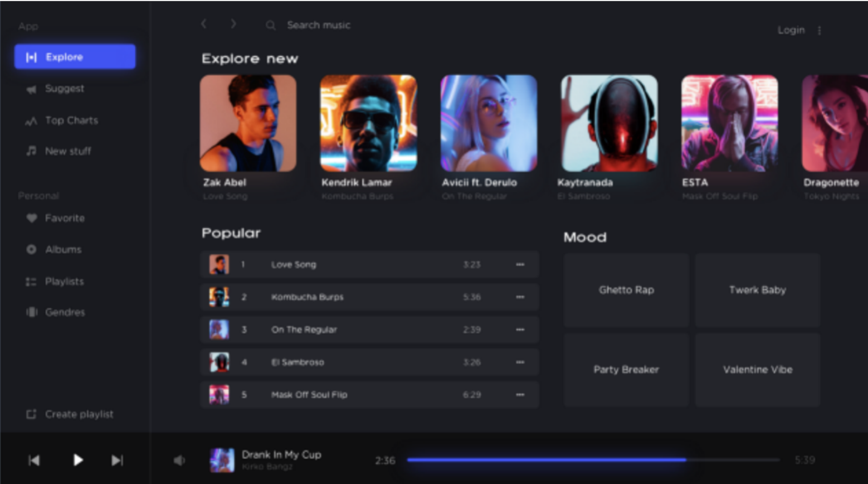Focus the Search music field
This screenshot has width=868, height=484.
pos(319,25)
